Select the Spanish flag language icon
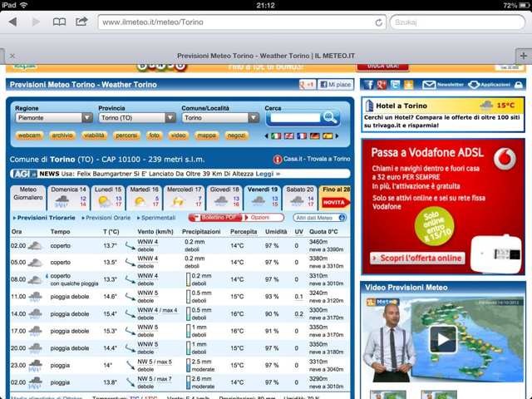The width and height of the screenshot is (532, 399). pos(328,135)
